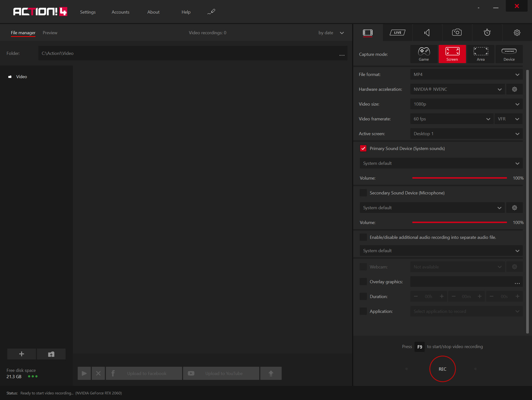Open the Help menu
The height and width of the screenshot is (400, 532).
click(186, 12)
